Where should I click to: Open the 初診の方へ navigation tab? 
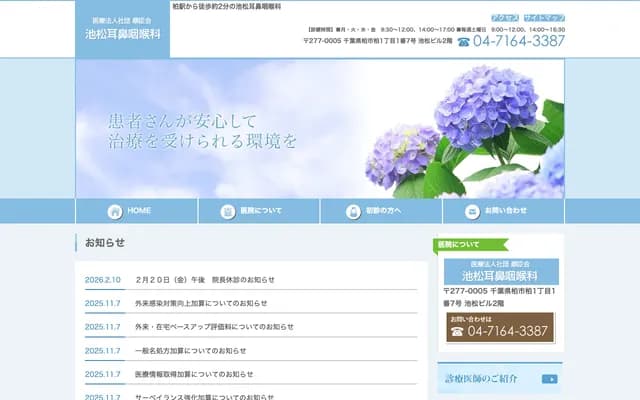(381, 211)
